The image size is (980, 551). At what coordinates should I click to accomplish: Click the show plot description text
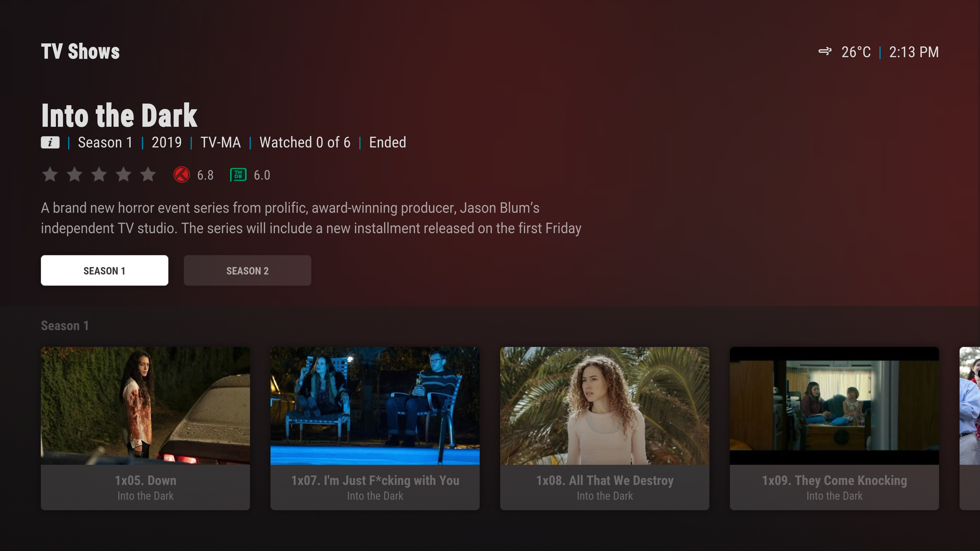tap(311, 218)
